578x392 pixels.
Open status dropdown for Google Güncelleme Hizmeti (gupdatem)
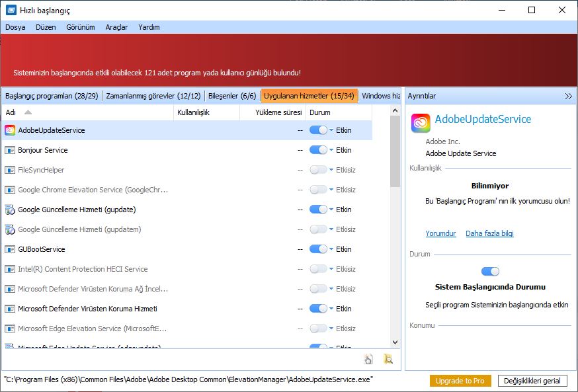click(331, 229)
